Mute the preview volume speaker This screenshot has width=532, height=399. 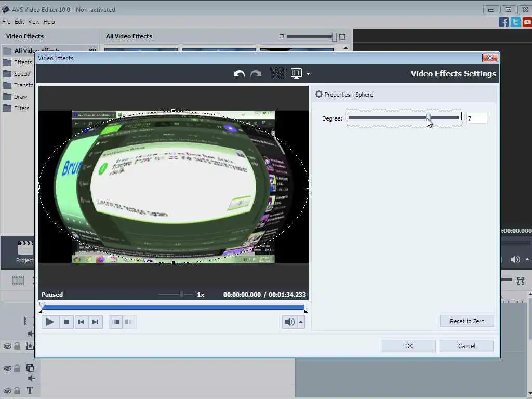[x=289, y=322]
